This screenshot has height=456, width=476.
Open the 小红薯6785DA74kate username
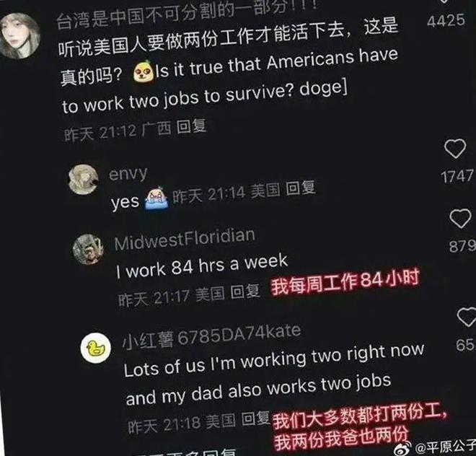(211, 336)
